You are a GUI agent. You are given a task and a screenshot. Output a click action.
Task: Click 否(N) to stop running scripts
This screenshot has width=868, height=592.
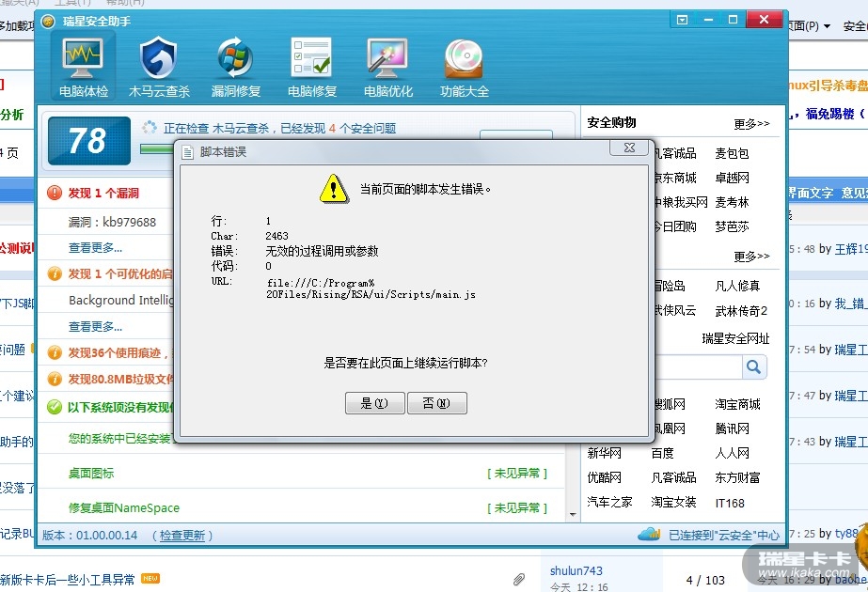coord(436,403)
